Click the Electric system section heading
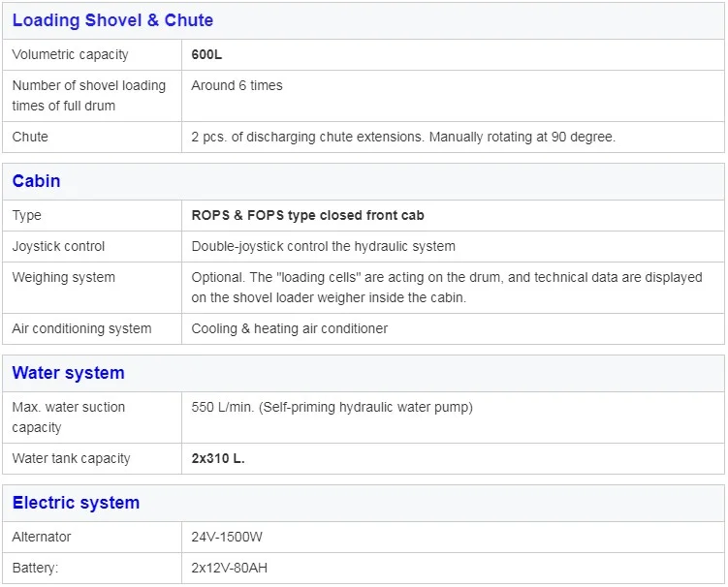 pos(76,503)
